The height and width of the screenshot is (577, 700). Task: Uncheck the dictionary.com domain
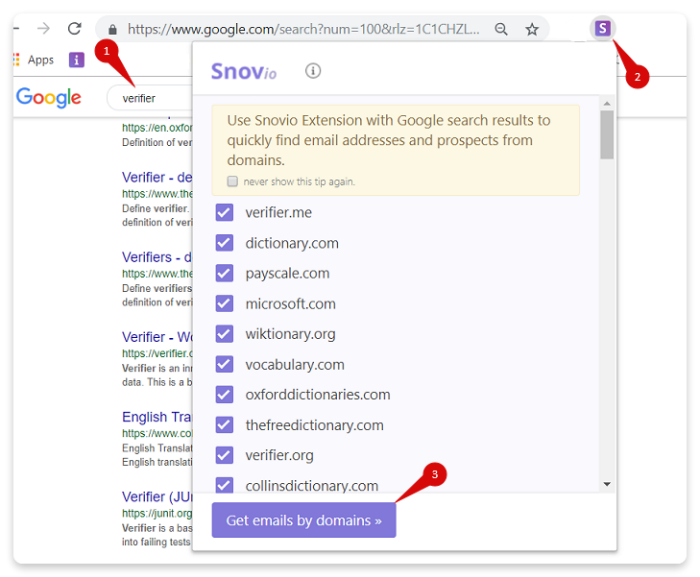[224, 243]
